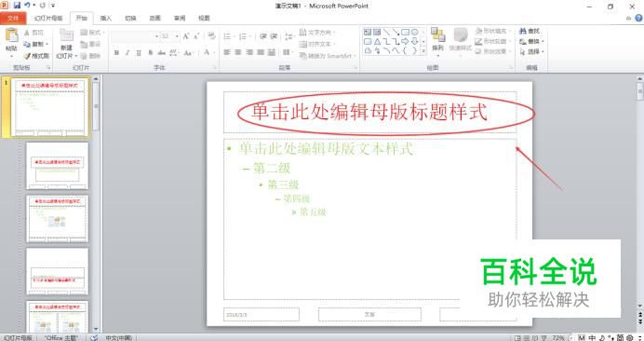Viewport: 644px width, 341px height.
Task: Toggle Strikethrough formatting
Action: pyautogui.click(x=161, y=53)
